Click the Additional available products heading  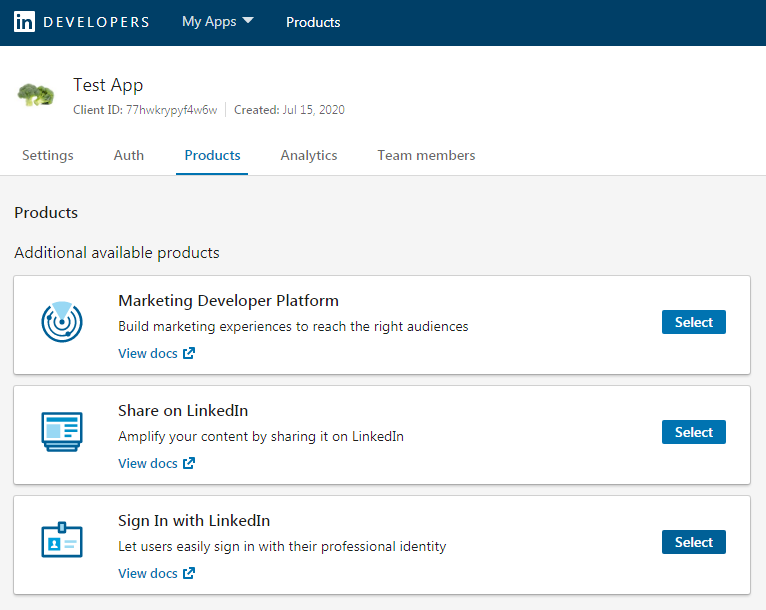pyautogui.click(x=117, y=253)
